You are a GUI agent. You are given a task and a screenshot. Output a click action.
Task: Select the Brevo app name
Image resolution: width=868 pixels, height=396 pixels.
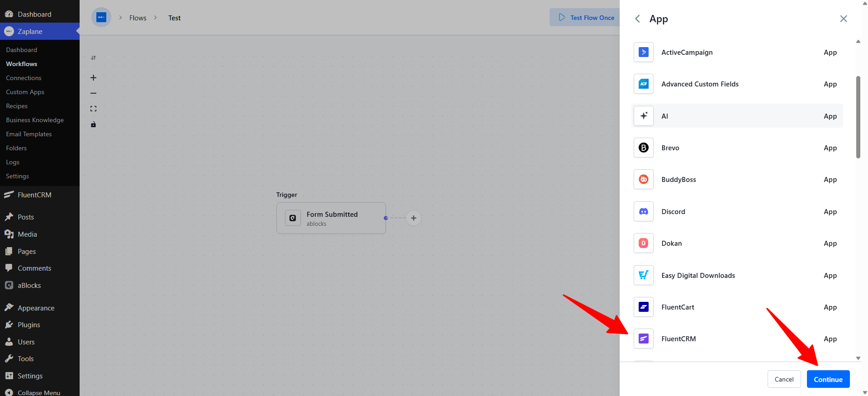click(x=670, y=148)
